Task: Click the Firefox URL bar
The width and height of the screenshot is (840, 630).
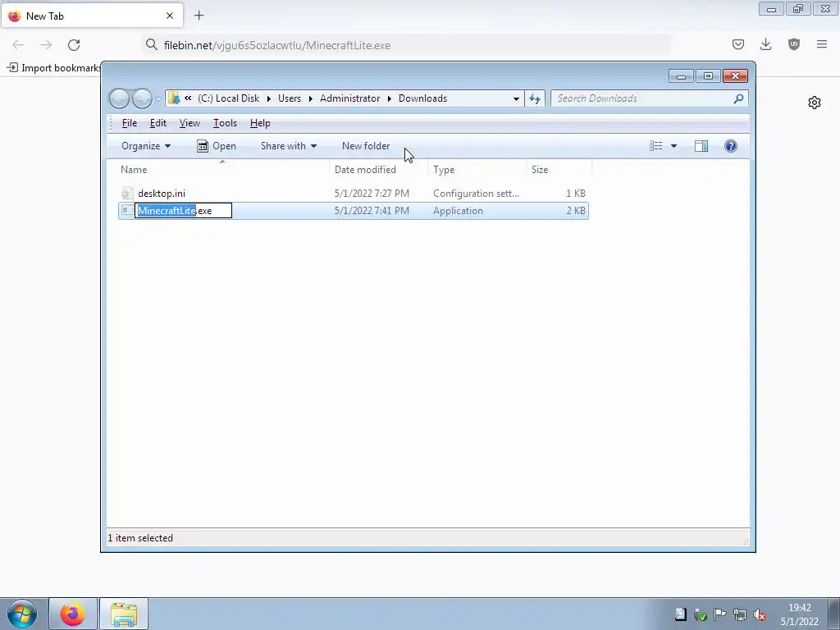Action: 407,45
